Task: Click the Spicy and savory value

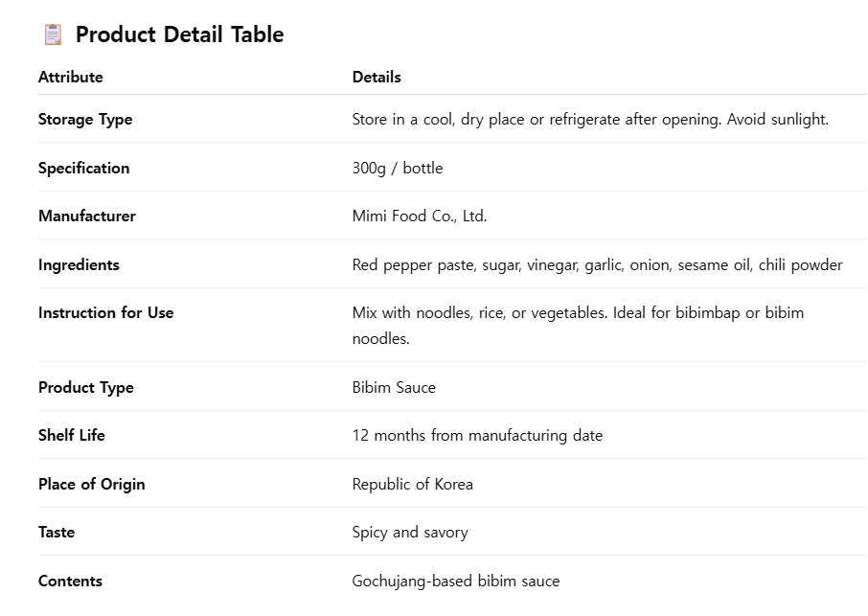Action: pyautogui.click(x=410, y=533)
